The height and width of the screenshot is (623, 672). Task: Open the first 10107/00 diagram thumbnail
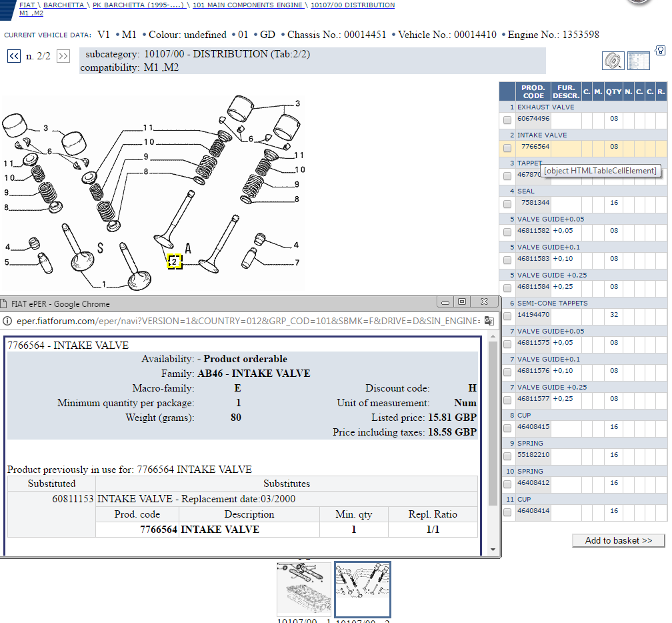(x=304, y=590)
